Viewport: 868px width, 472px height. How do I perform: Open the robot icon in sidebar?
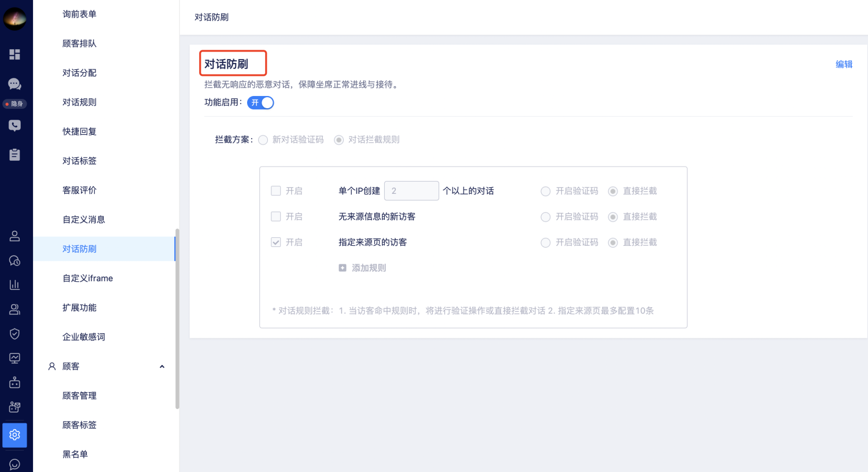[15, 383]
